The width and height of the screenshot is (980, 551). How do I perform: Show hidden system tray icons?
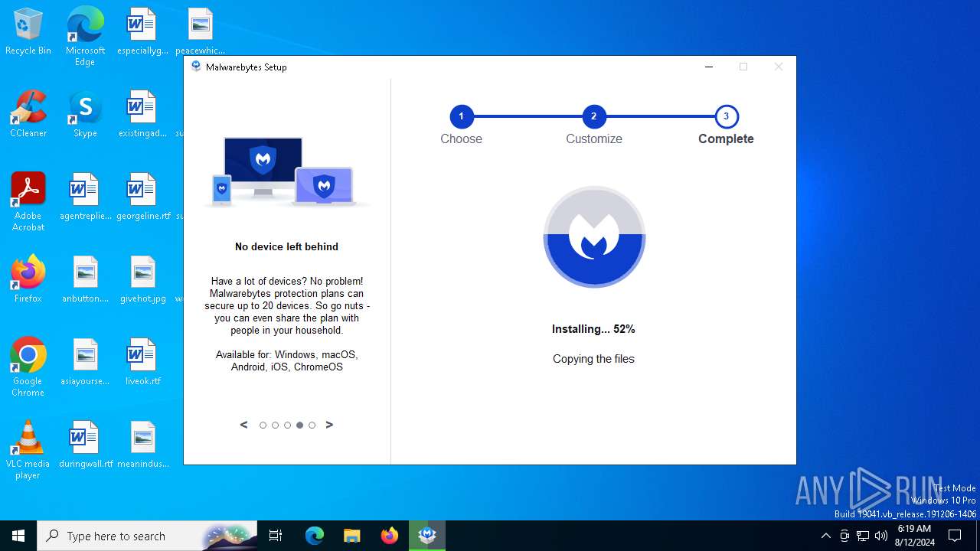click(825, 536)
